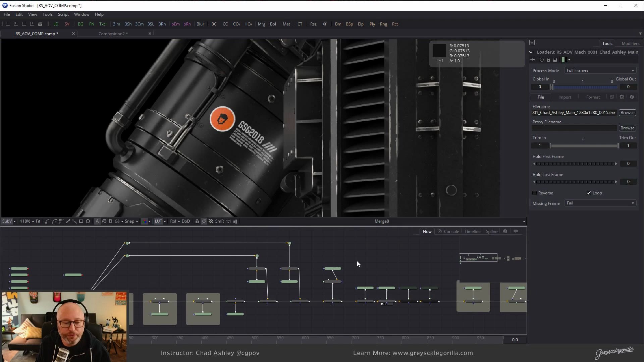644x362 pixels.
Task: Add a Background tool with BG
Action: click(80, 24)
